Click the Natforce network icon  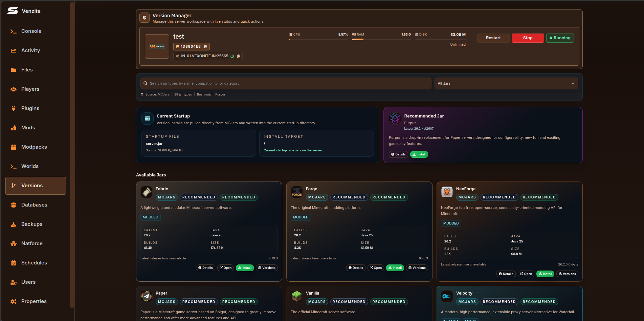(14, 243)
